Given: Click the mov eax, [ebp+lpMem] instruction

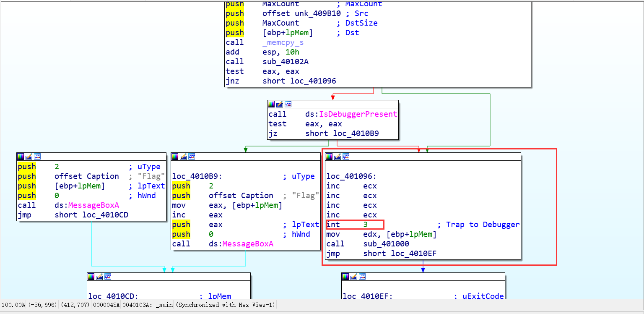Looking at the screenshot, I should 227,205.
